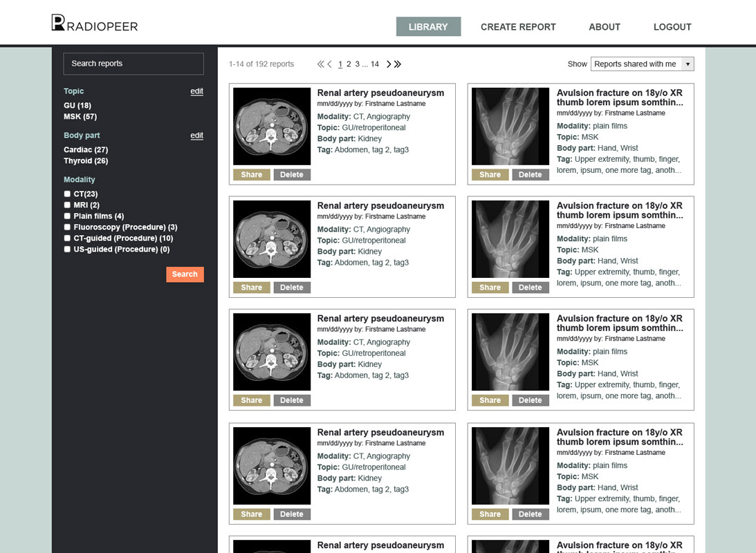The width and height of the screenshot is (756, 553).
Task: Check the Fluoroscopy (Procedure) (3) checkbox
Action: tap(67, 227)
